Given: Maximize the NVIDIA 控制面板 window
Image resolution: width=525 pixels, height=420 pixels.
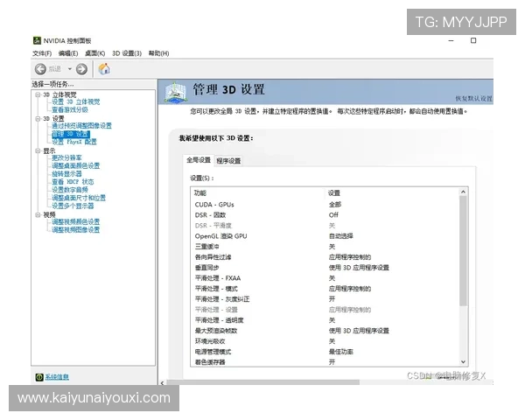Looking at the screenshot, I should (x=473, y=40).
